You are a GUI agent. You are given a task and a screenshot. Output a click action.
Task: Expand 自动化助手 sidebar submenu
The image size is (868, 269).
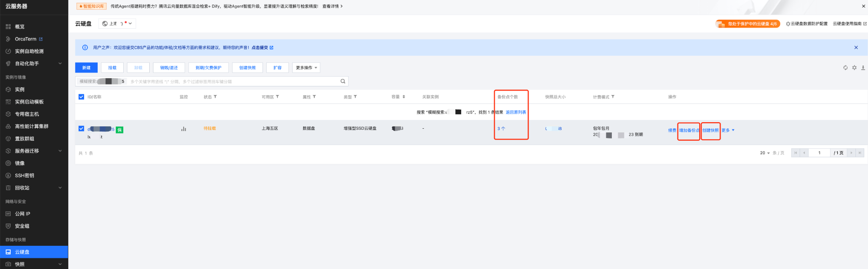click(x=60, y=64)
